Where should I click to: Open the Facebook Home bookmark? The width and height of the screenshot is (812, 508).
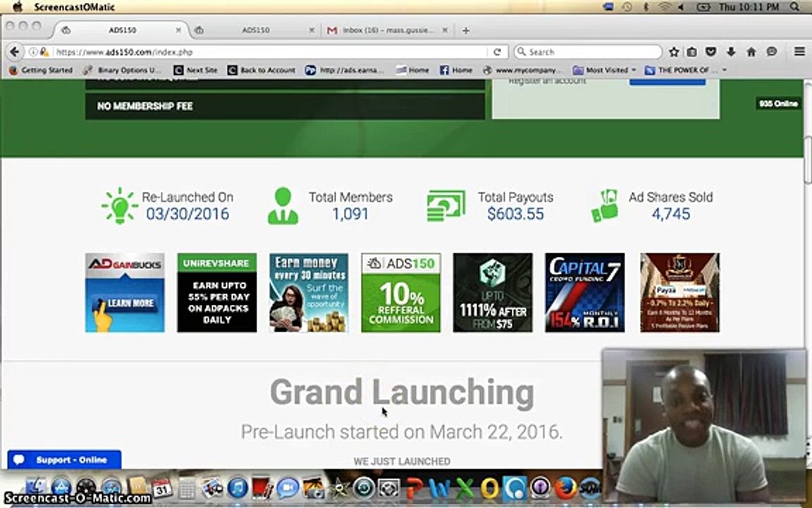pyautogui.click(x=456, y=70)
